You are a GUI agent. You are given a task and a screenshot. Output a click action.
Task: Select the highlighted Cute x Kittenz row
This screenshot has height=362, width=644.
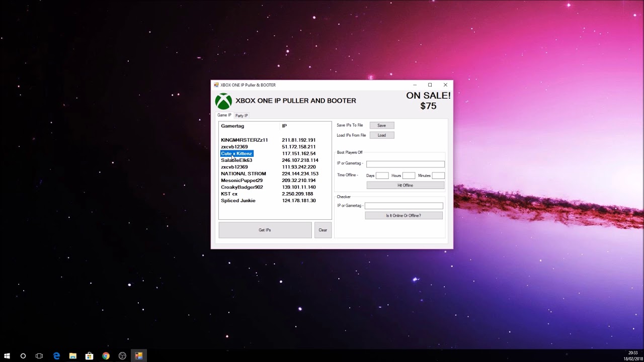coord(237,153)
